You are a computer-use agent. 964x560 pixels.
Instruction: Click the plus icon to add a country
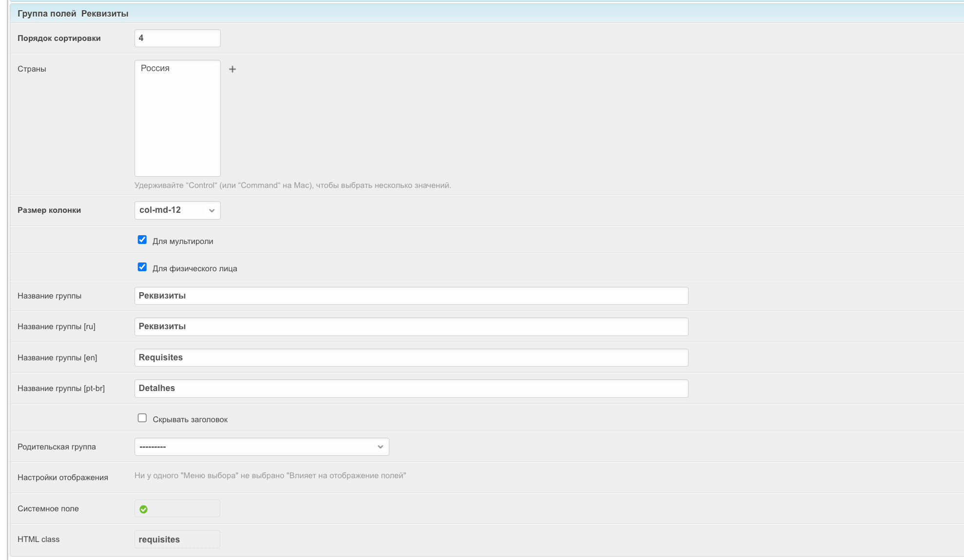pos(232,69)
